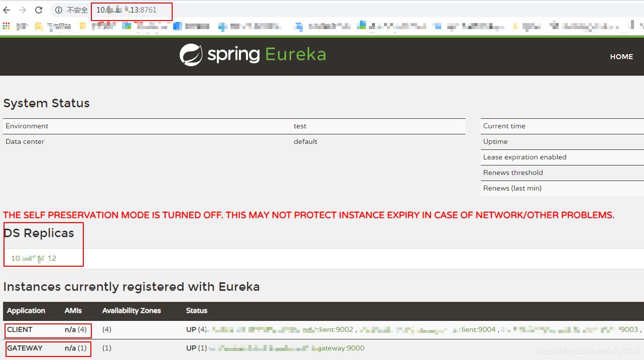This screenshot has height=360, width=644.
Task: Click the Spring Eureka logo
Action: tap(252, 55)
